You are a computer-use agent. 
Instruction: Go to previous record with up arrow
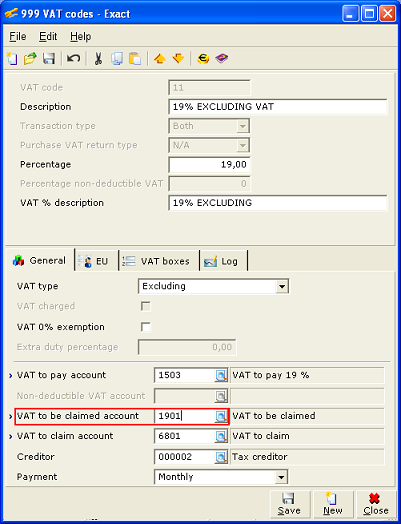(x=159, y=59)
